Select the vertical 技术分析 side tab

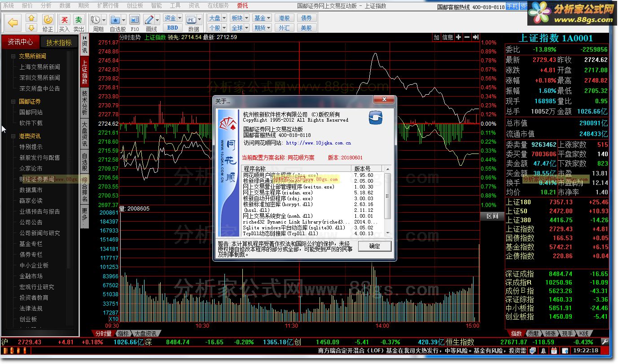point(85,103)
